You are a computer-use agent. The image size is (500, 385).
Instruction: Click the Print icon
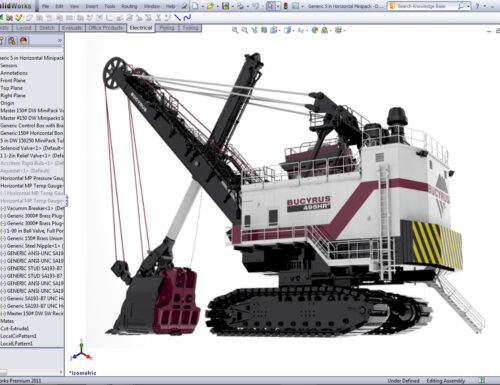(x=240, y=6)
